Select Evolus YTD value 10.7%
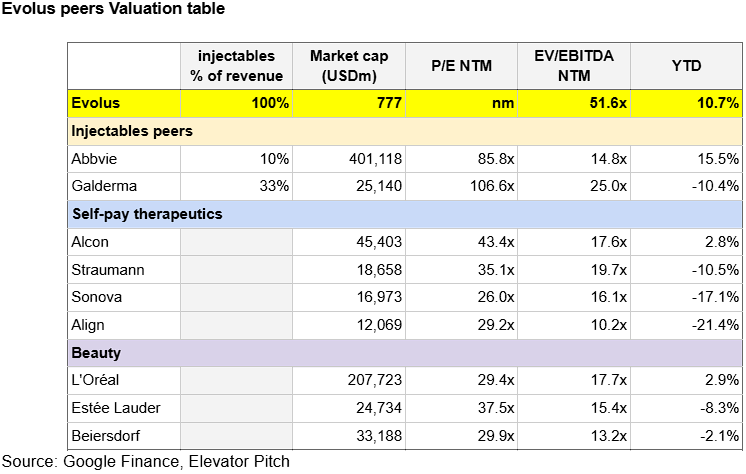Screen dimensions: 746x474 718,103
